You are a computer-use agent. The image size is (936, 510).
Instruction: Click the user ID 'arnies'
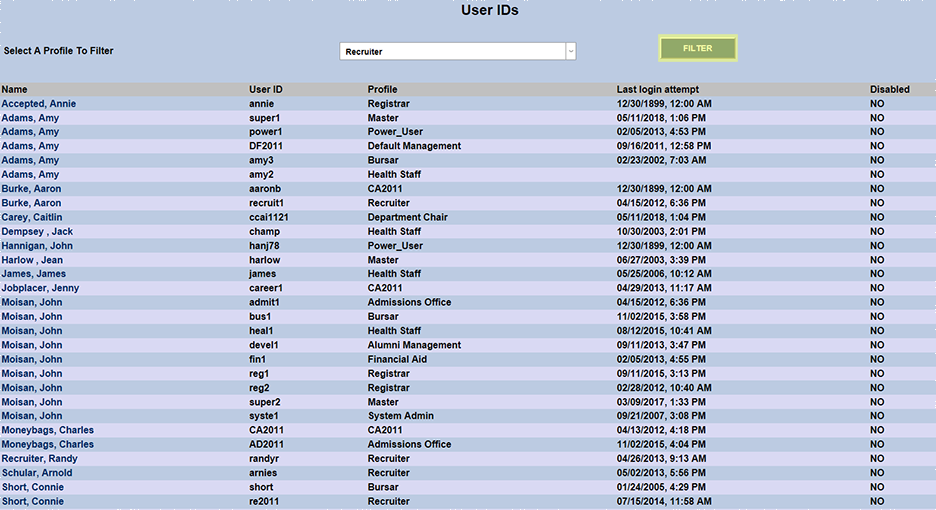pyautogui.click(x=263, y=473)
